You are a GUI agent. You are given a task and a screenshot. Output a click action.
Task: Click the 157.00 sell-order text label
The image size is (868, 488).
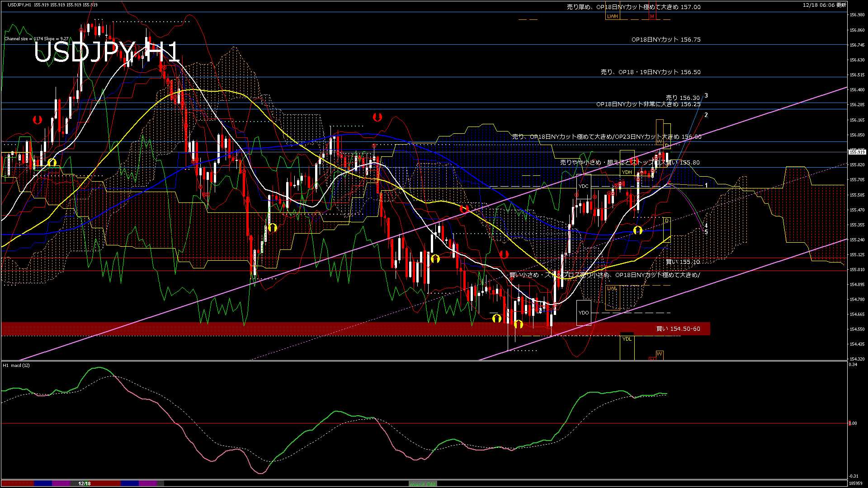633,7
